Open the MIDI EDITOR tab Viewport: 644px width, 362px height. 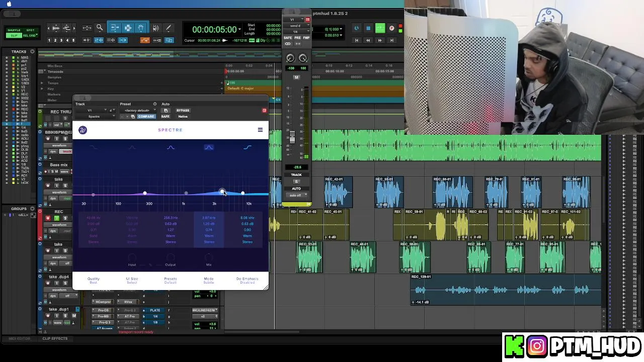point(19,338)
